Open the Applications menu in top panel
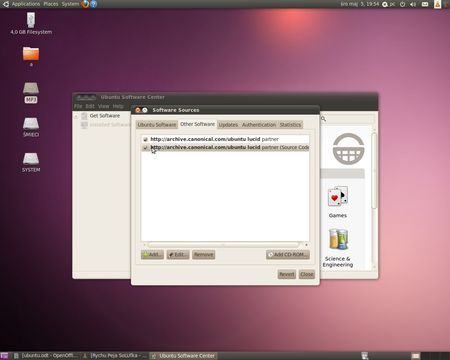 pyautogui.click(x=26, y=4)
